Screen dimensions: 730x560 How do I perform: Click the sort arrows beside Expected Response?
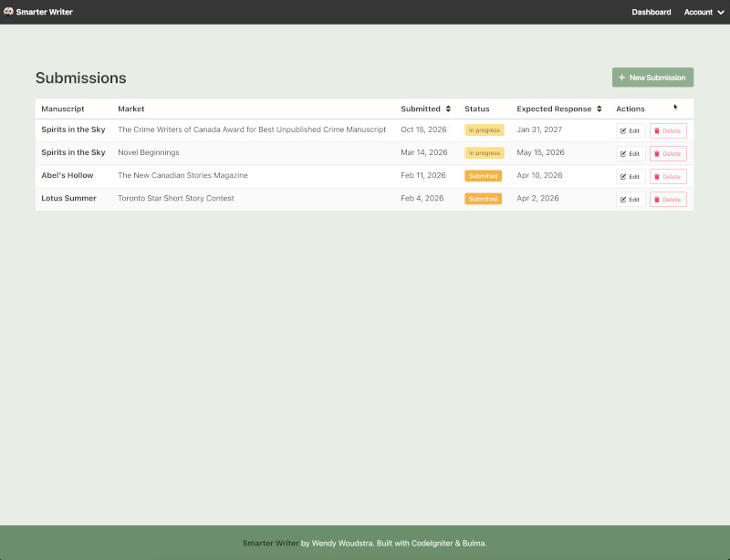point(600,109)
